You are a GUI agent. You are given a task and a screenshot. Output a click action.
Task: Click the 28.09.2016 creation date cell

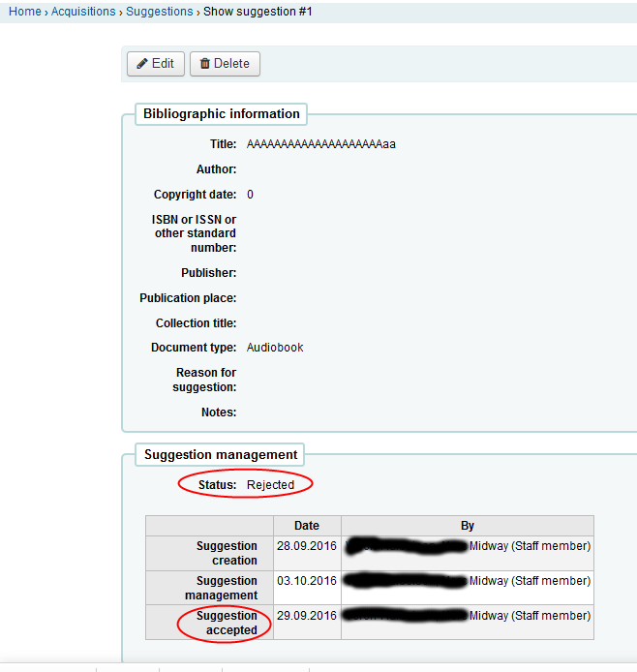click(307, 547)
